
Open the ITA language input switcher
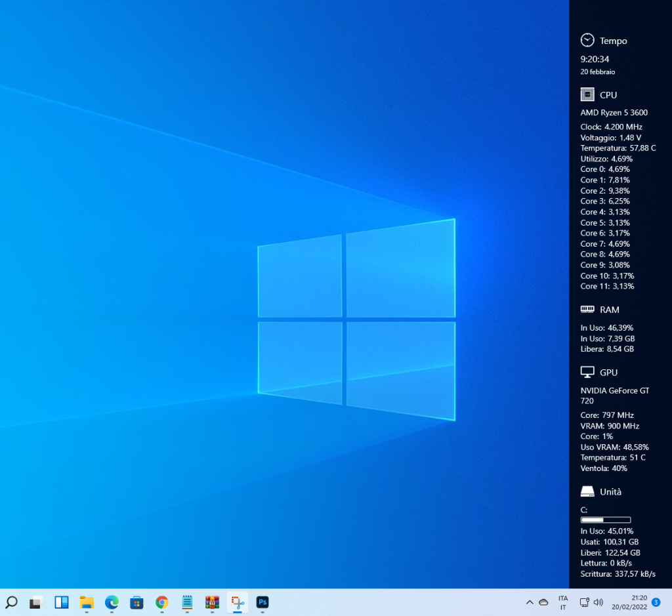(x=563, y=602)
